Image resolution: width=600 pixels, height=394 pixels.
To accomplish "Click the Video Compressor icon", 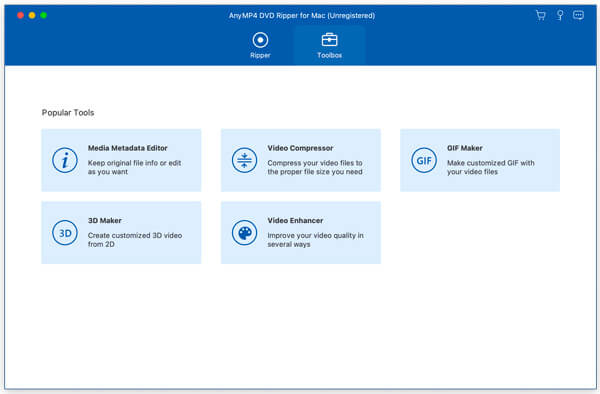I will pyautogui.click(x=244, y=160).
